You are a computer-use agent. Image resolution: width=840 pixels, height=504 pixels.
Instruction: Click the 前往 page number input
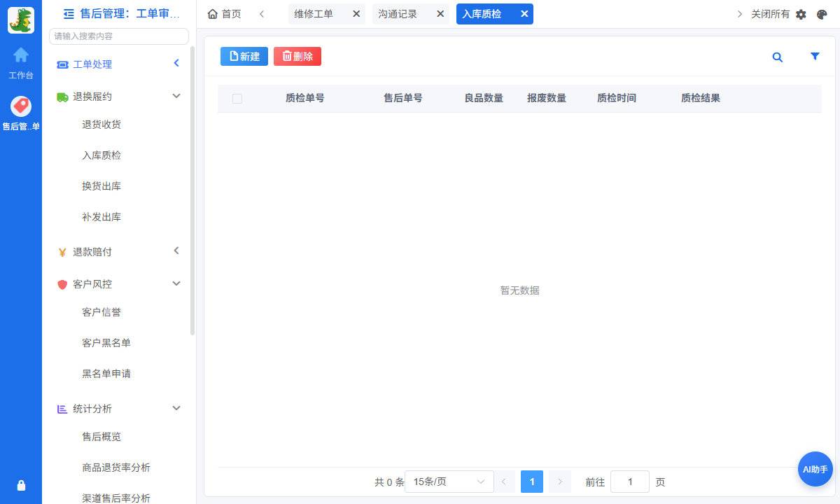(630, 482)
